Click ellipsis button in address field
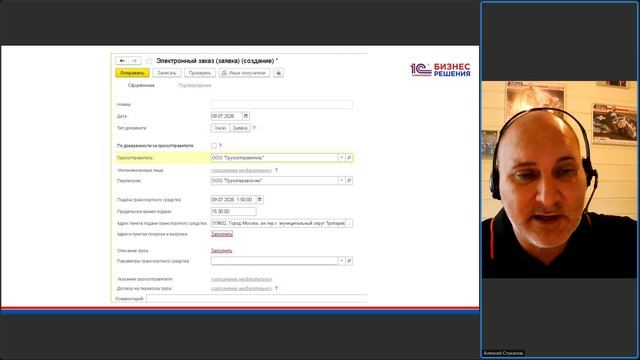Viewport: 640px width, 360px height. tap(349, 223)
